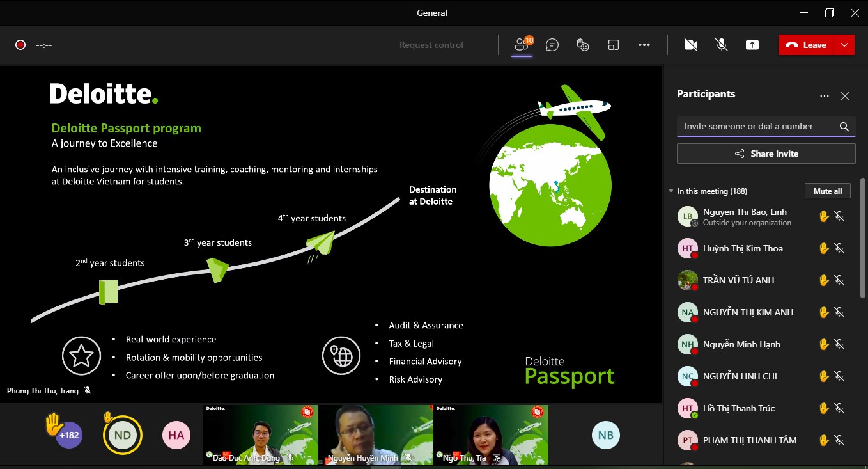Click raised hand icon for NGUYỄN LINH CHI

pos(824,376)
